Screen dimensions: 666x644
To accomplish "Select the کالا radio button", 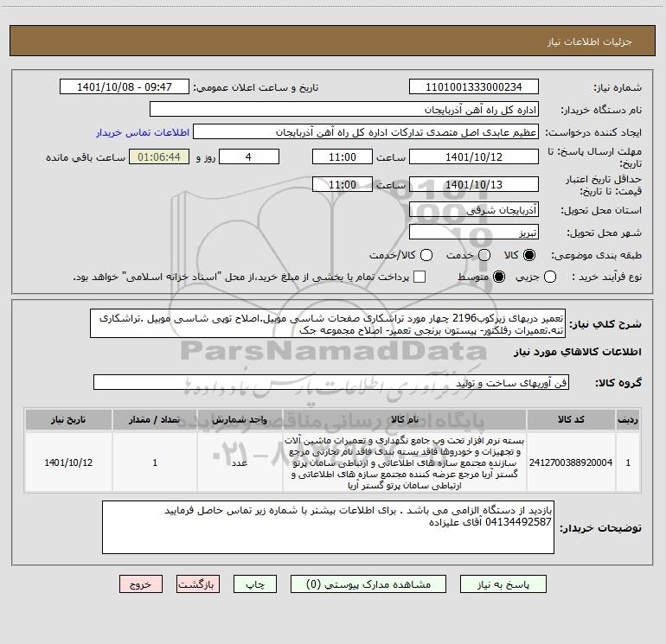I will pos(529,255).
